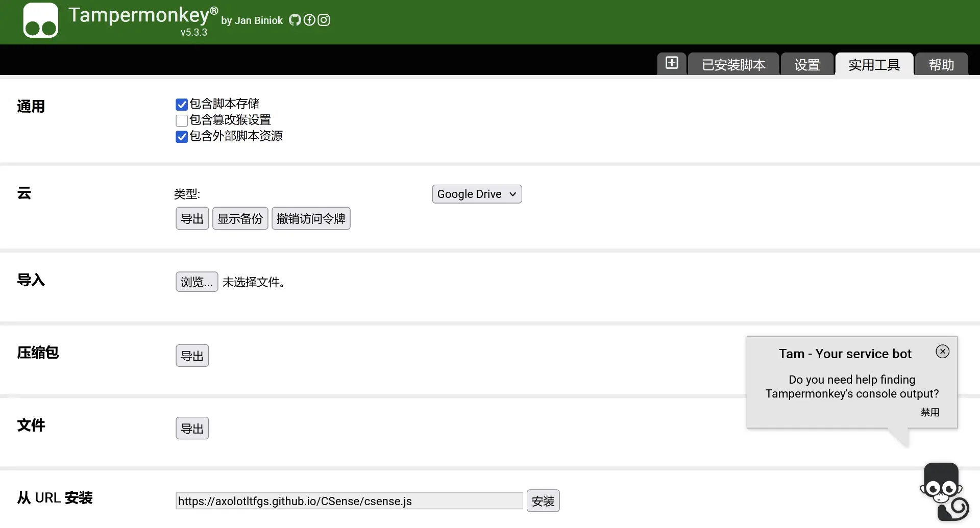The width and height of the screenshot is (980, 528).
Task: Click the Tampermonkey logo icon
Action: pyautogui.click(x=41, y=20)
